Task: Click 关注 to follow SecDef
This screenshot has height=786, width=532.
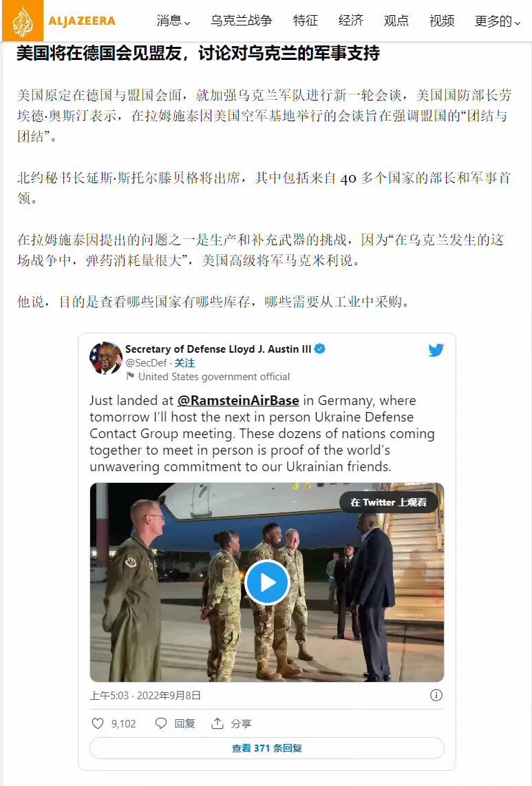Action: 184,363
